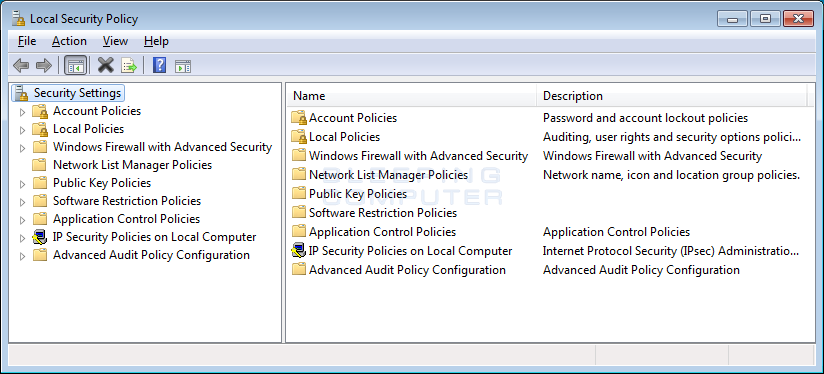
Task: Click 'Network name, icon and location' description
Action: click(x=671, y=175)
